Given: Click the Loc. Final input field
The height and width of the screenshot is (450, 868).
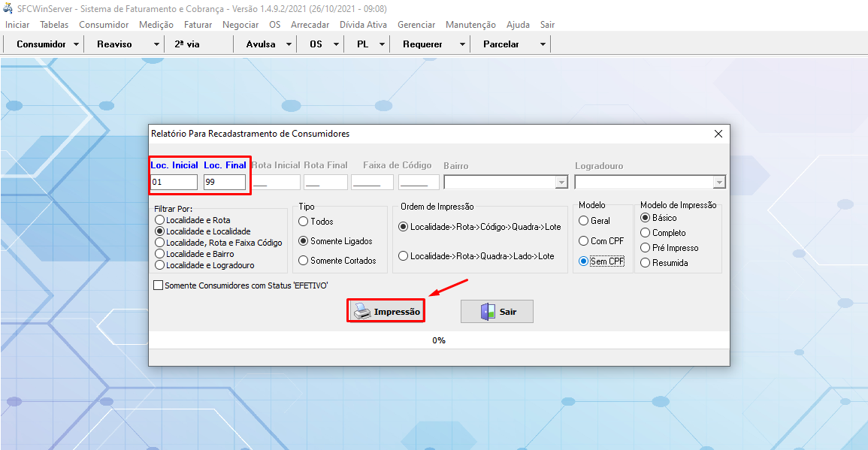Looking at the screenshot, I should click(224, 183).
